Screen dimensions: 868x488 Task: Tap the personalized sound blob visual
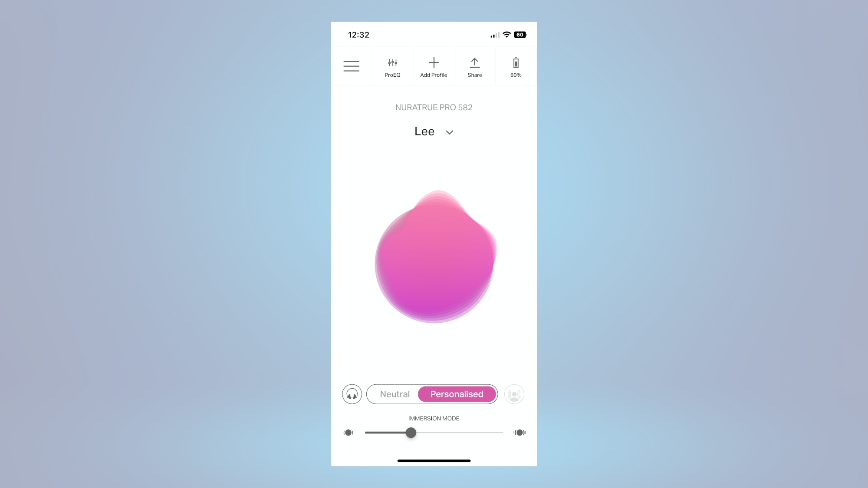[x=434, y=256]
